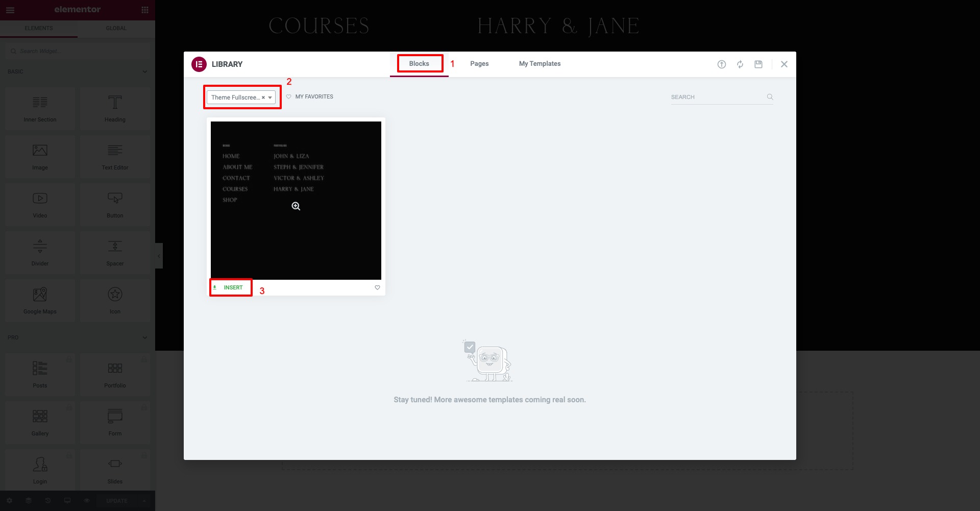Select the Heading widget

coord(115,108)
